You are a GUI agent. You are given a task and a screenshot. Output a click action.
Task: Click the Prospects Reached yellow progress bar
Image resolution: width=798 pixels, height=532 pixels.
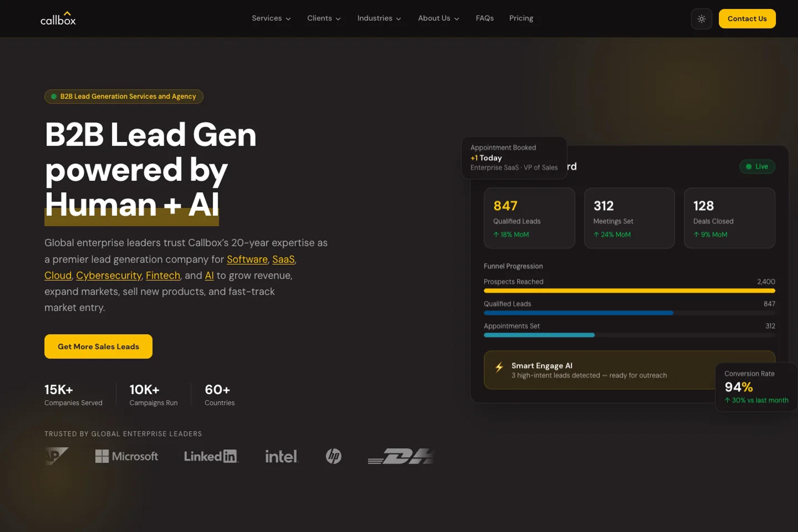[x=629, y=291]
